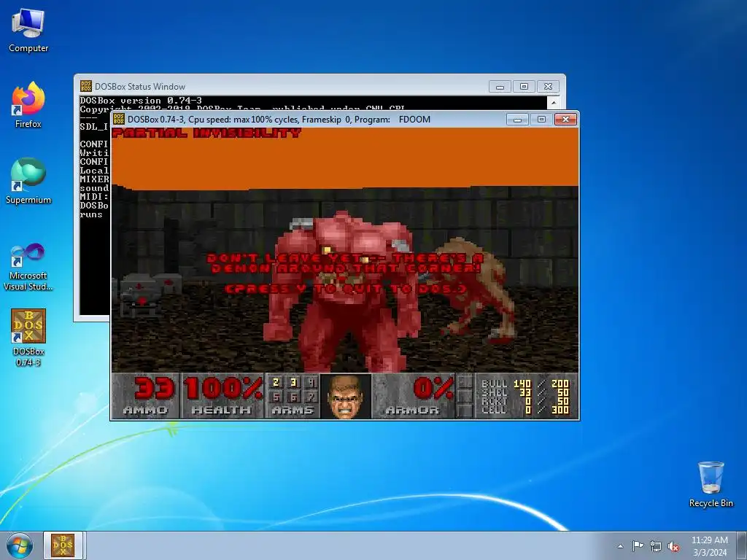Click Status Window scrollbar up arrow
The image size is (747, 560).
click(554, 102)
